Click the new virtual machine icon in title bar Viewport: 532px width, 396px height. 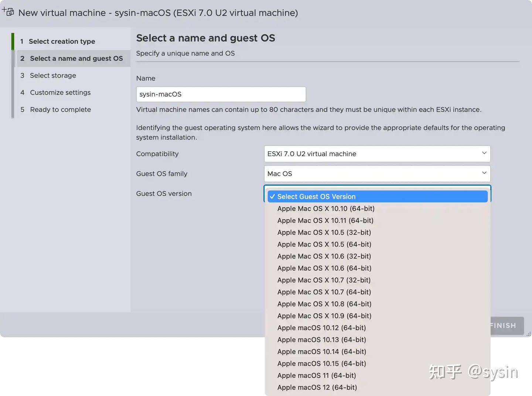(8, 11)
